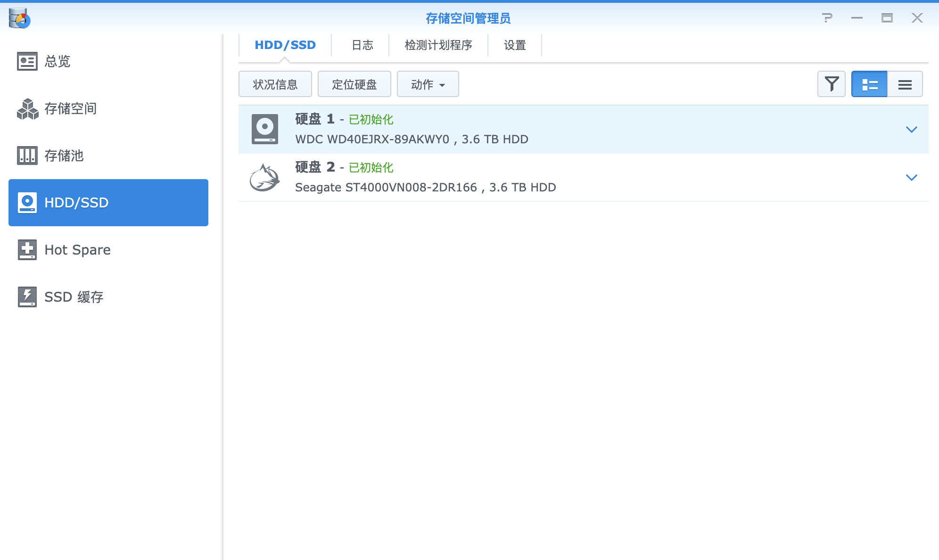Open the Hot Spare sidebar icon
This screenshot has width=939, height=560.
point(27,250)
